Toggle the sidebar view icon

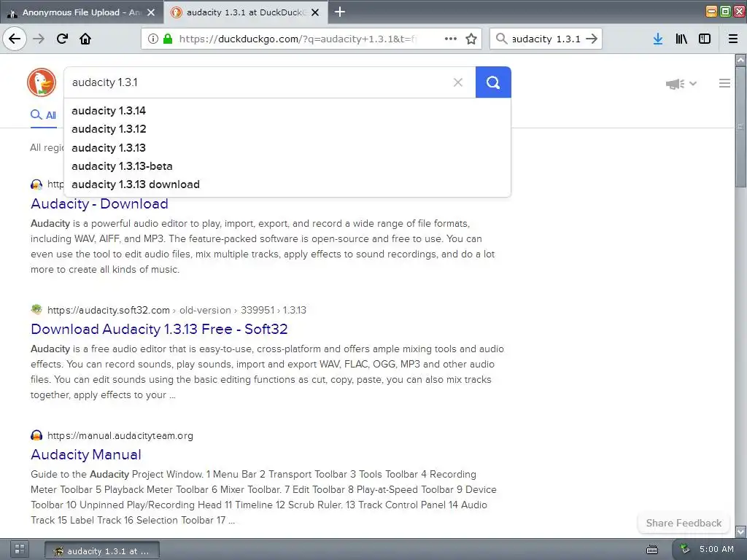coord(705,39)
